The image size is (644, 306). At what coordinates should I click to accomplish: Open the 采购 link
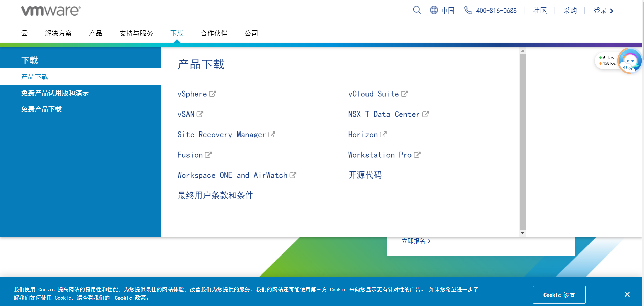point(570,11)
